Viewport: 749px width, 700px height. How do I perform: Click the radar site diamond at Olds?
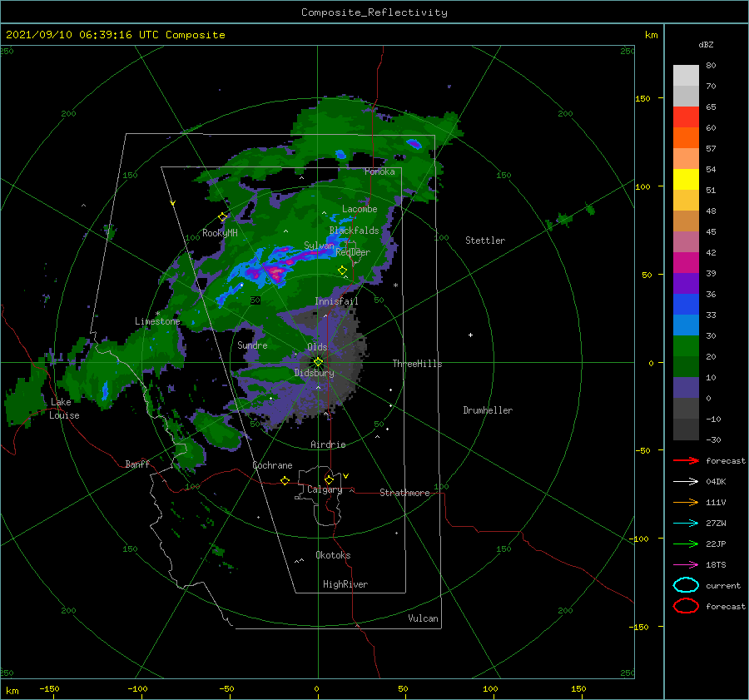(x=318, y=362)
